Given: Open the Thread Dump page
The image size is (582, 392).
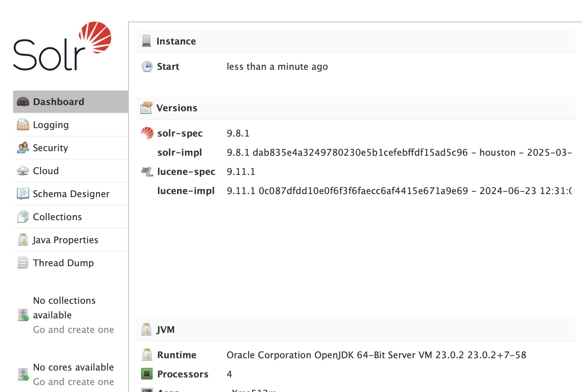Looking at the screenshot, I should [x=71, y=263].
